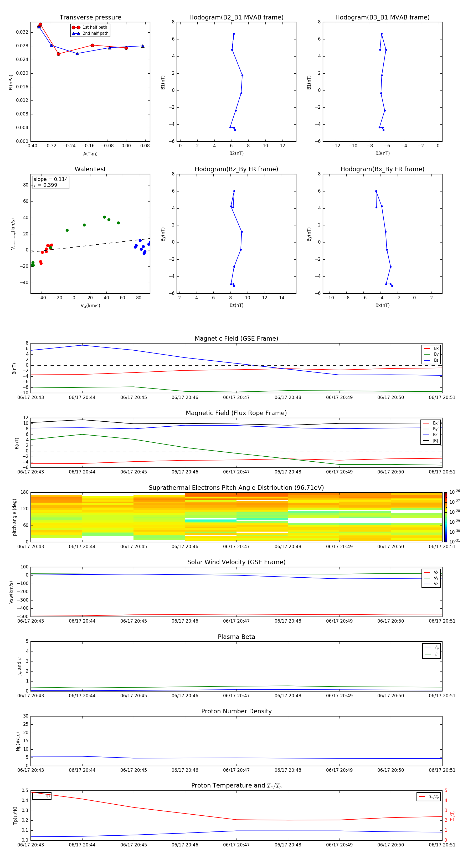Click the "Magnetic Field (Flux Rope Frame)" title
The height and width of the screenshot is (868, 473).
click(236, 413)
